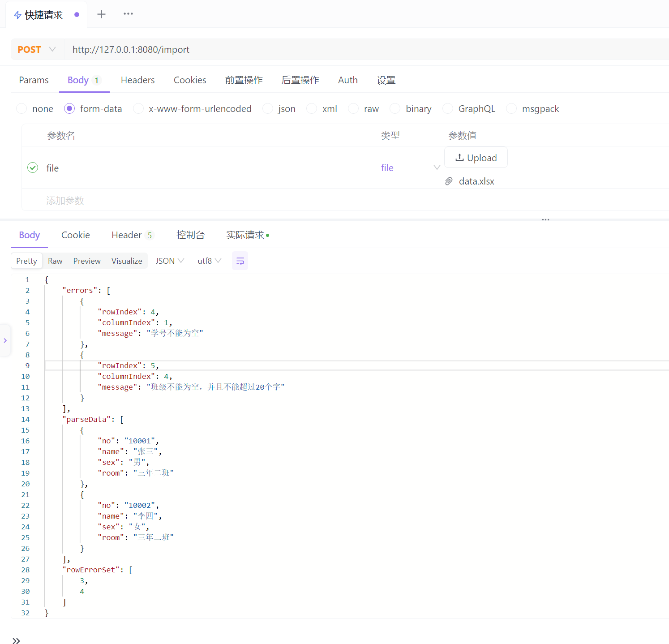Click the file parameter name field
The width and height of the screenshot is (669, 644).
tap(52, 168)
